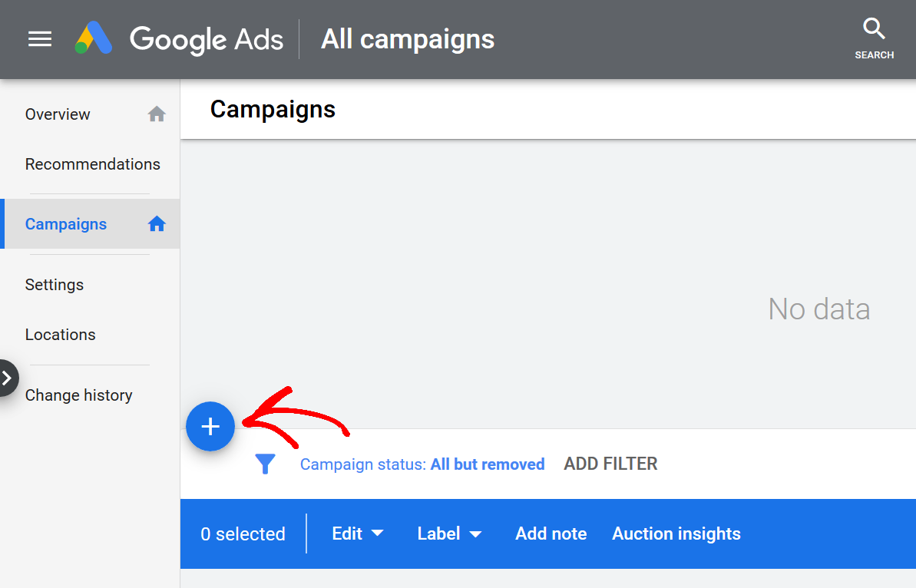Open the Edit dropdown
Viewport: 916px width, 588px height.
point(357,533)
